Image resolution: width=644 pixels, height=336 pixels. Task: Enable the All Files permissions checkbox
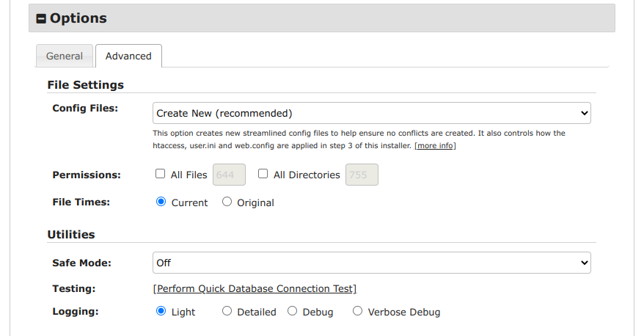[x=160, y=174]
